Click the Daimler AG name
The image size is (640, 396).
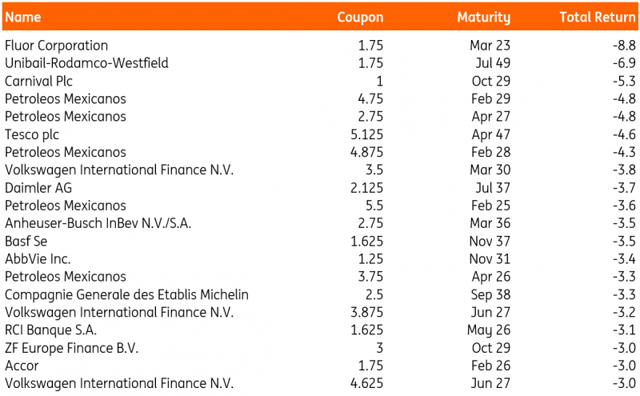pos(38,188)
